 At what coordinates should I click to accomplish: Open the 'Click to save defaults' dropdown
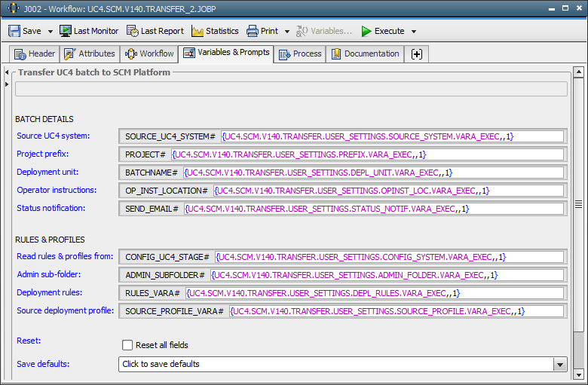click(x=343, y=364)
